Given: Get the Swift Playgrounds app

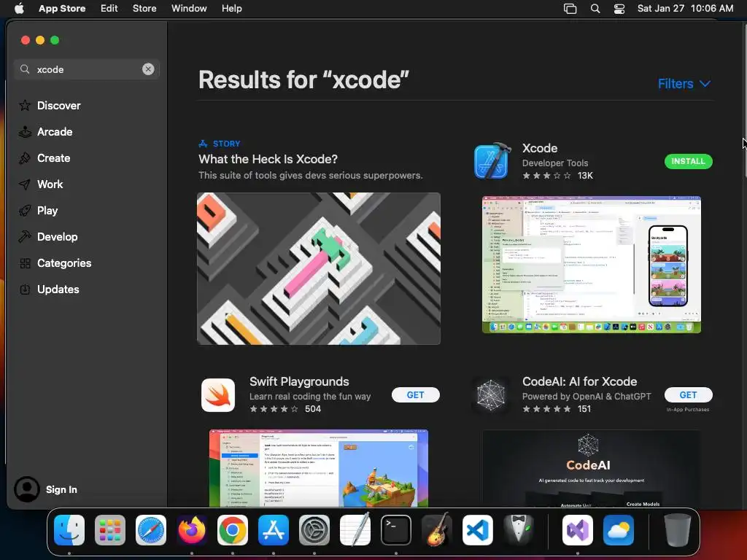Looking at the screenshot, I should (x=415, y=394).
